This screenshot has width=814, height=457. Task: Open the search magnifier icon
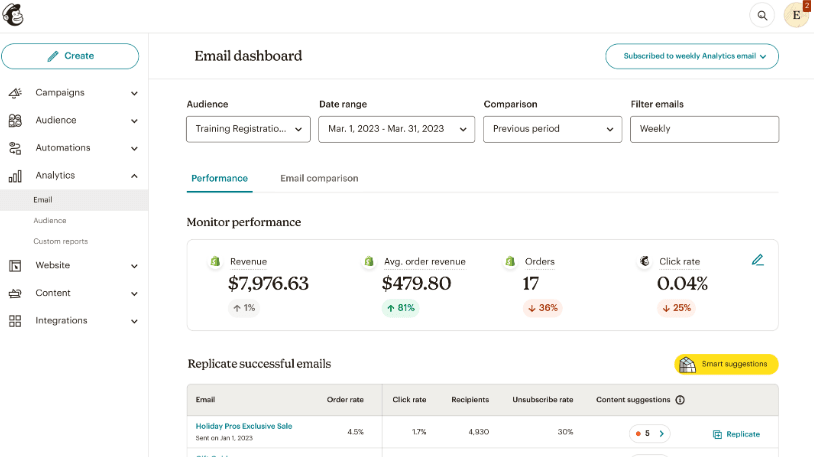coord(762,16)
